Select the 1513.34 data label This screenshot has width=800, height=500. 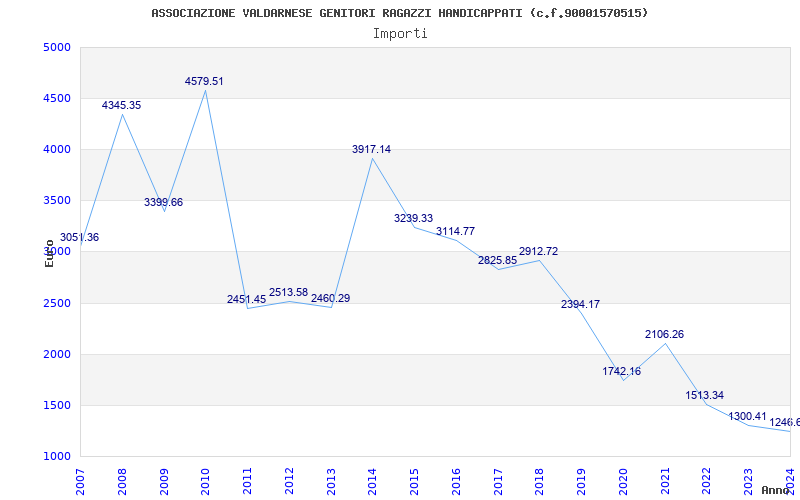point(704,395)
